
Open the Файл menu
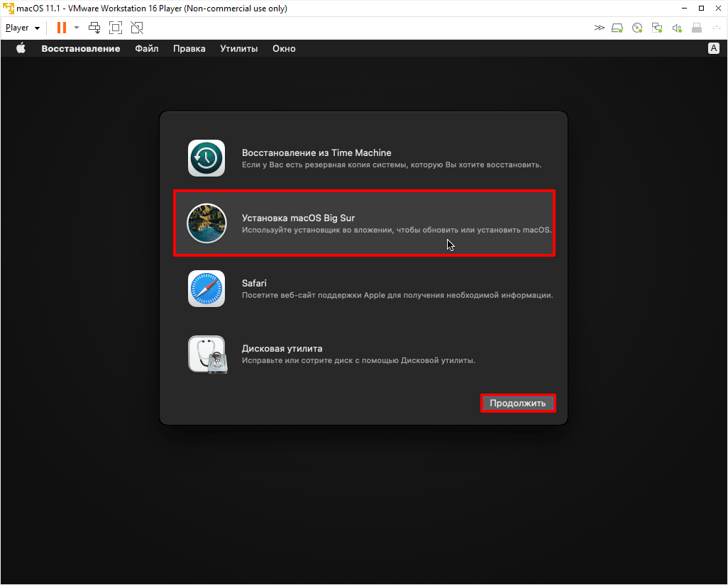(146, 49)
